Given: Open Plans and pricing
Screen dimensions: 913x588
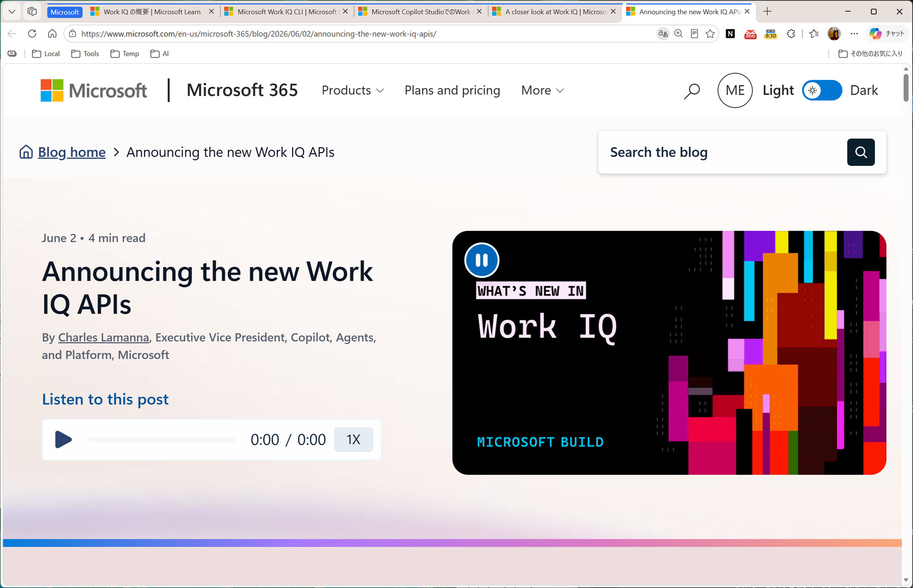Looking at the screenshot, I should click(452, 90).
